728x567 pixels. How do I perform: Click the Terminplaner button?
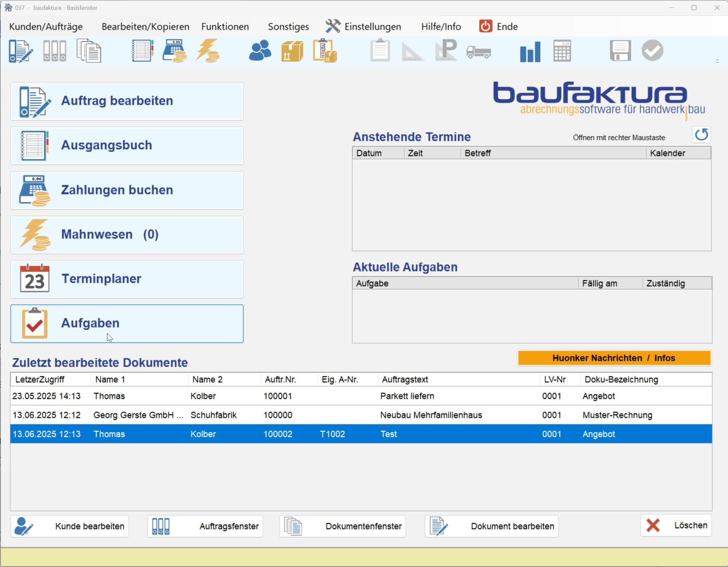click(x=127, y=279)
